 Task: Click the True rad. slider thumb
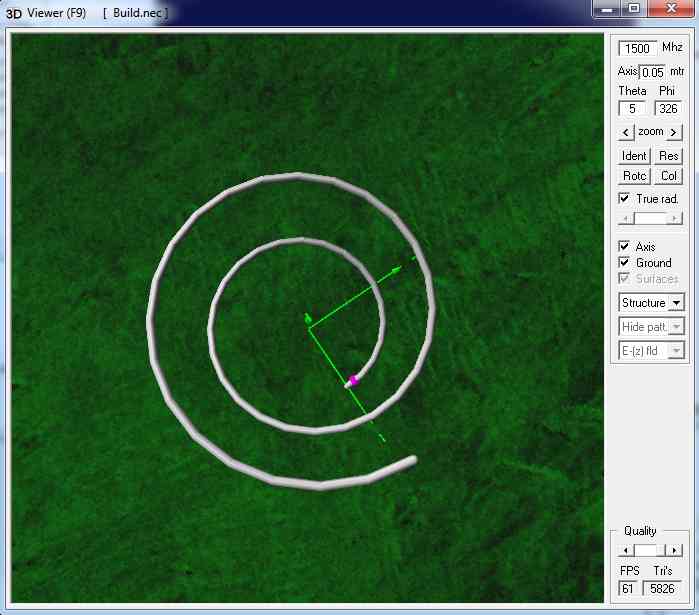650,218
